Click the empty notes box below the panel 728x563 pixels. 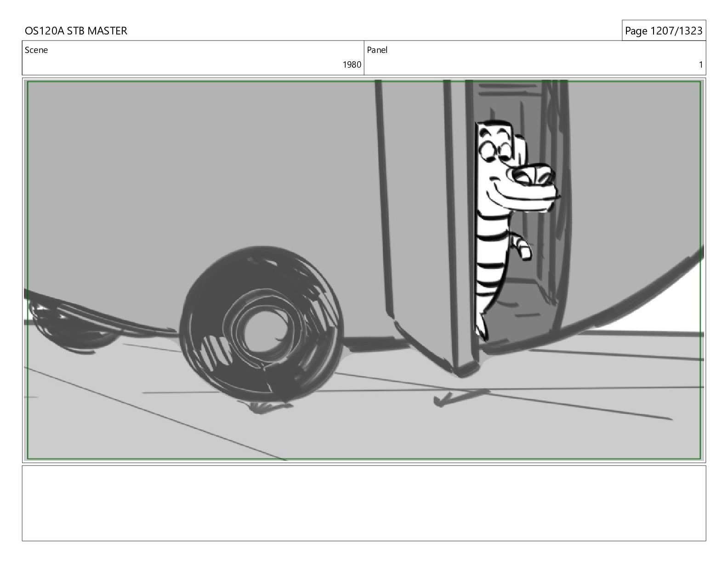pos(364,503)
